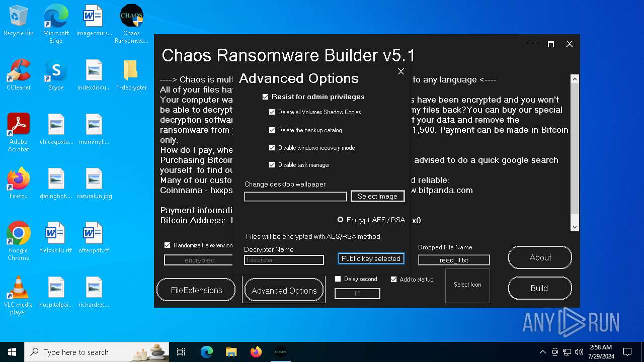644x362 pixels.
Task: Click the Public key selected button
Action: (x=371, y=258)
